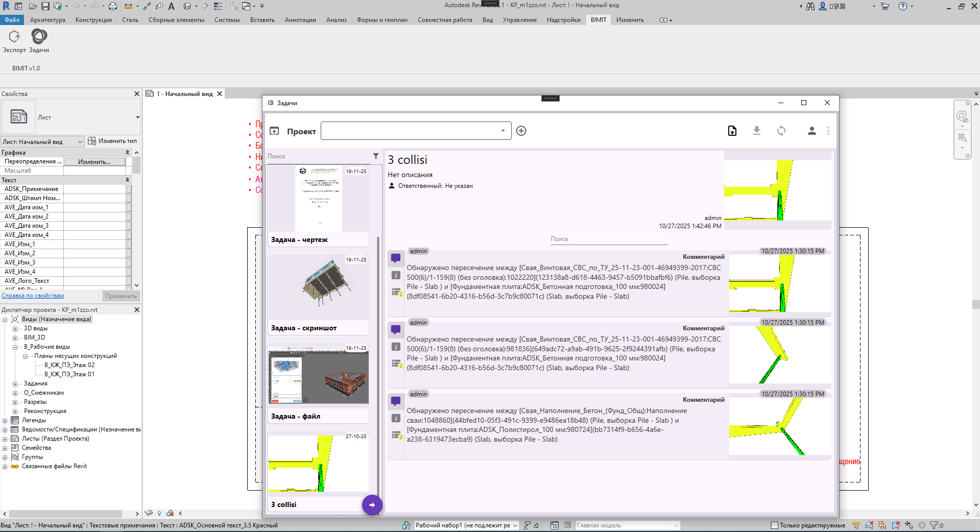This screenshot has width=980, height=532.
Task: Open the Архитектура ribbon tab
Action: [x=47, y=20]
